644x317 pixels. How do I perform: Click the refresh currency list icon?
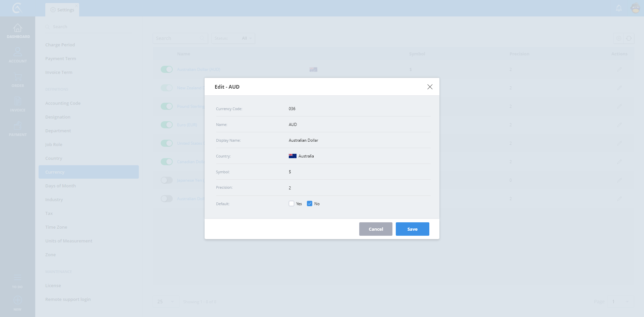tap(629, 38)
